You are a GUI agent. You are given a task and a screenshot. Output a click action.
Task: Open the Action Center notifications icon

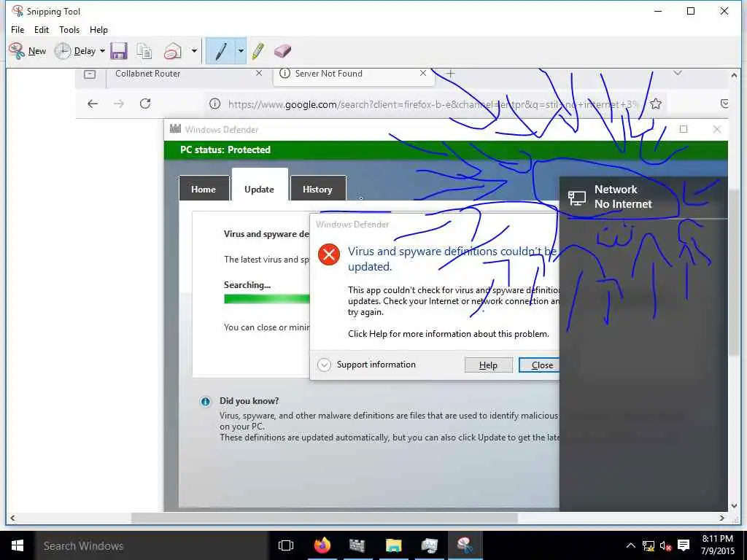pyautogui.click(x=684, y=545)
